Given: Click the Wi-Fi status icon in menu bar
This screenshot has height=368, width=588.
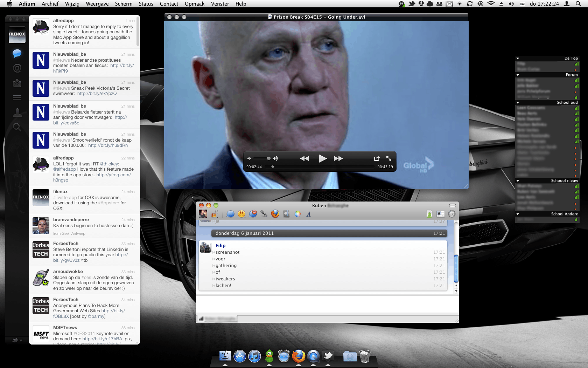Looking at the screenshot, I should pos(491,4).
